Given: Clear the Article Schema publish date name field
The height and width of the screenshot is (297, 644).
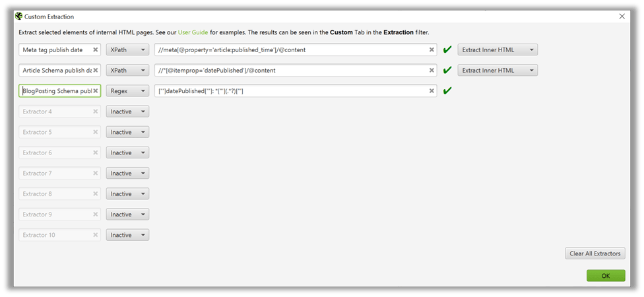Looking at the screenshot, I should coord(95,70).
